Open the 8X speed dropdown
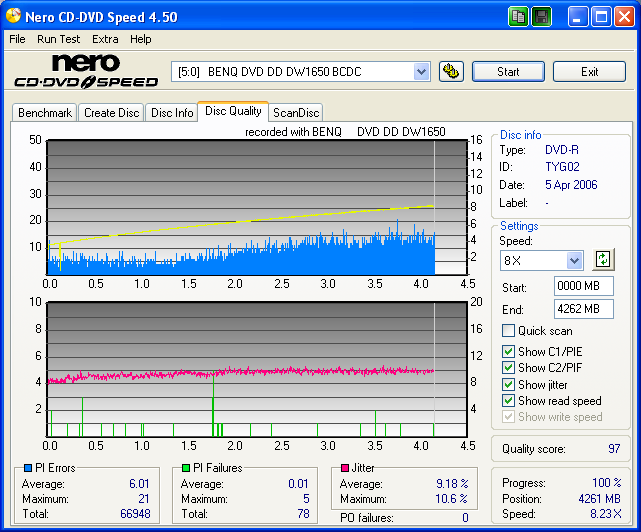641x532 pixels. click(574, 260)
